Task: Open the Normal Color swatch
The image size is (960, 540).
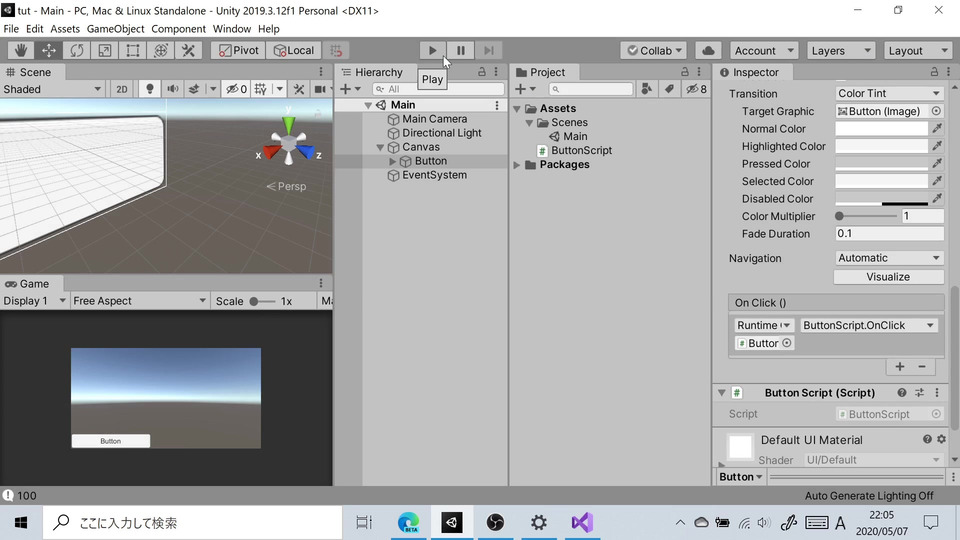Action: 882,129
